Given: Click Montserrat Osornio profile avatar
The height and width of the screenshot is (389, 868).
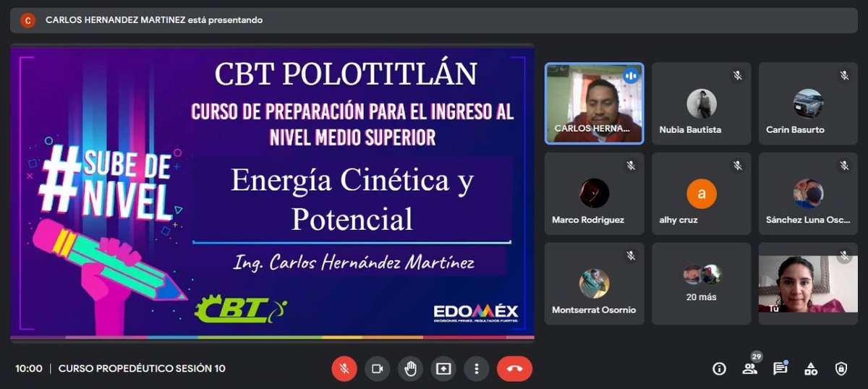Looking at the screenshot, I should pos(594,283).
